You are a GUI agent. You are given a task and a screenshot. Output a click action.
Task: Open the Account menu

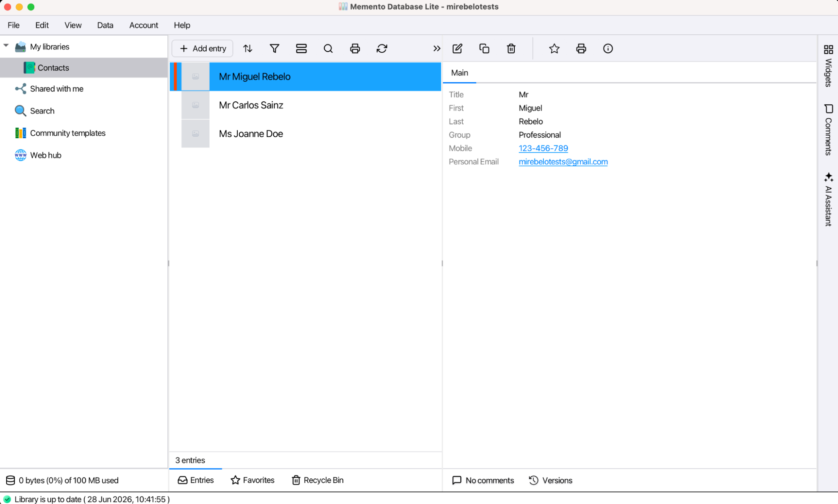click(144, 25)
